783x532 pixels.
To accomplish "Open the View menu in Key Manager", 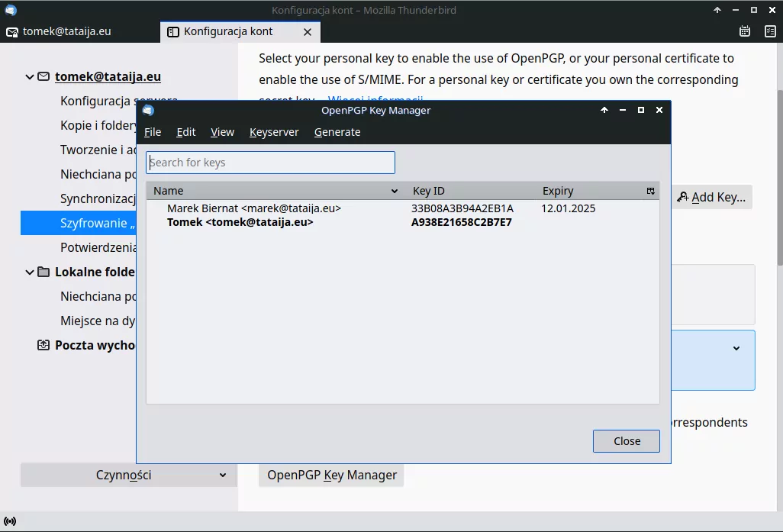I will (x=222, y=132).
